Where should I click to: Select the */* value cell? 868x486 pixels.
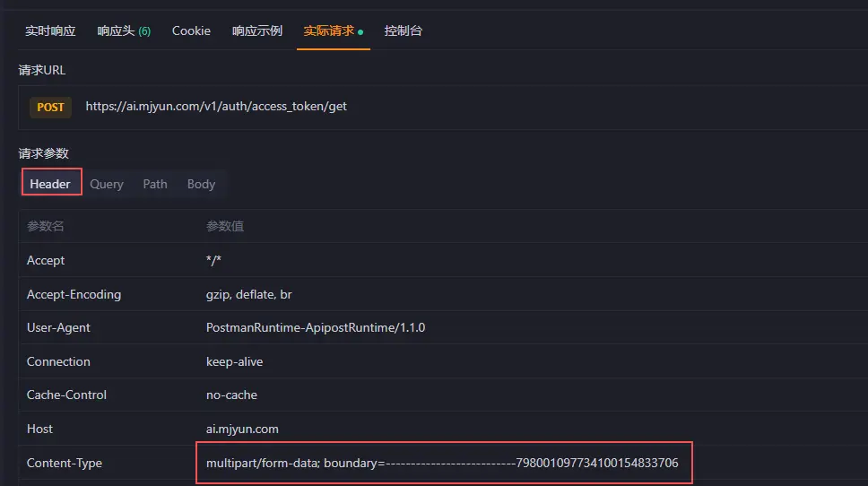click(x=213, y=260)
